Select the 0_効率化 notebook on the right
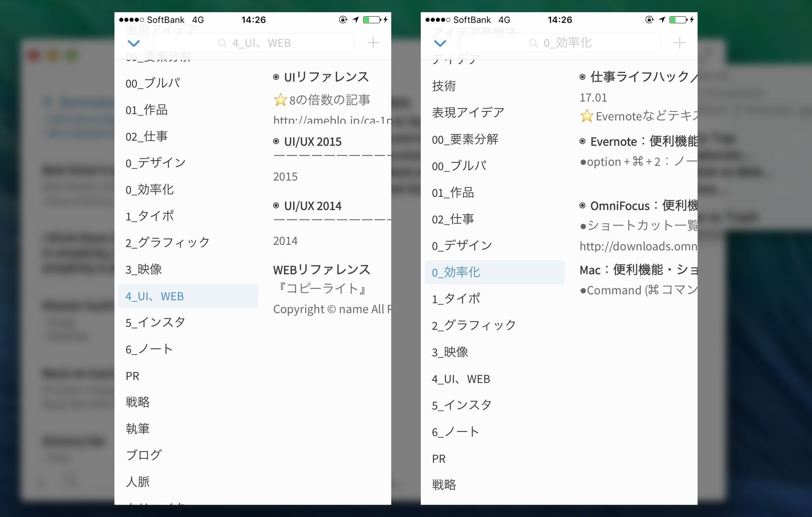 click(x=456, y=272)
